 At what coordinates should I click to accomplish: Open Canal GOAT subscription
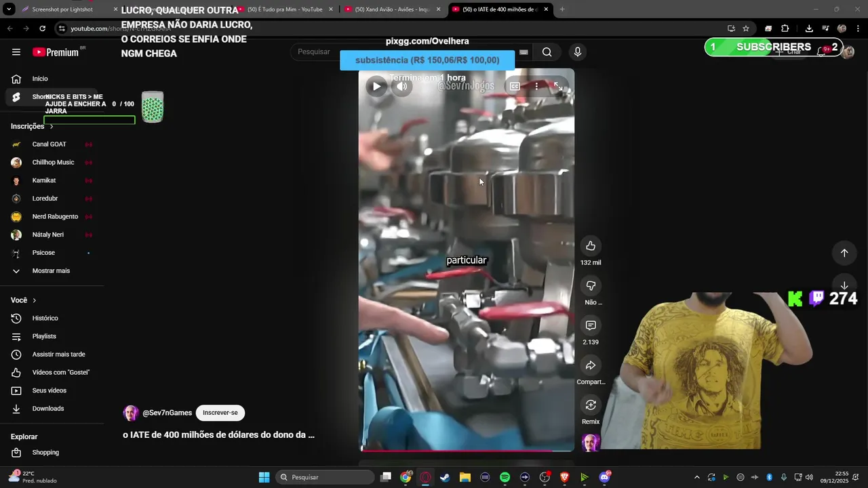click(x=52, y=144)
